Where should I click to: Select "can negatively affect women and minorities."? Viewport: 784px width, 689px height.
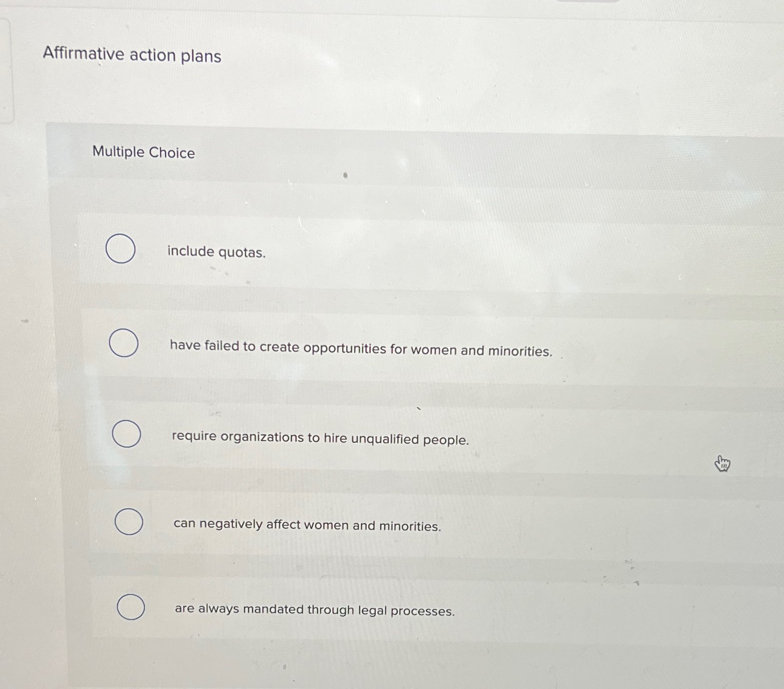(129, 523)
